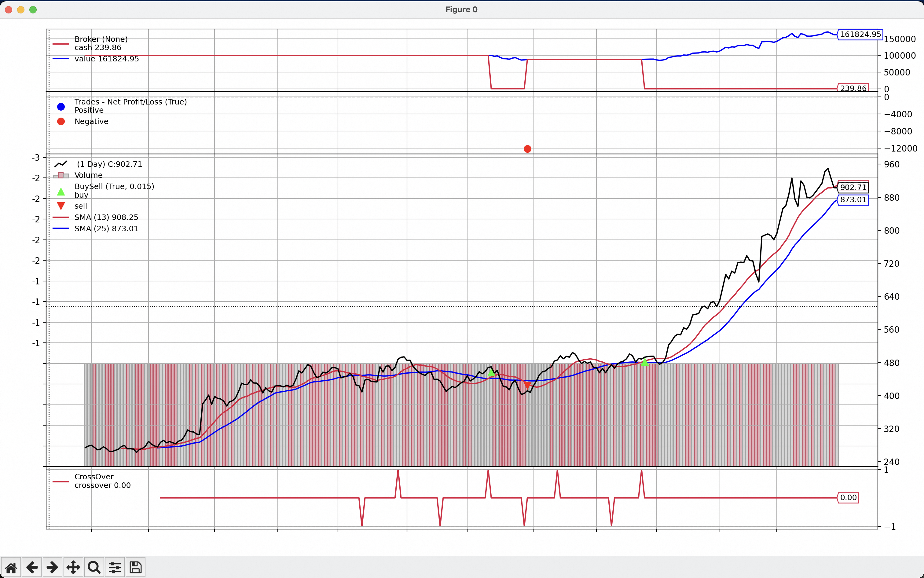Click the 'Figure 0' window title
The image size is (924, 578).
coord(461,9)
